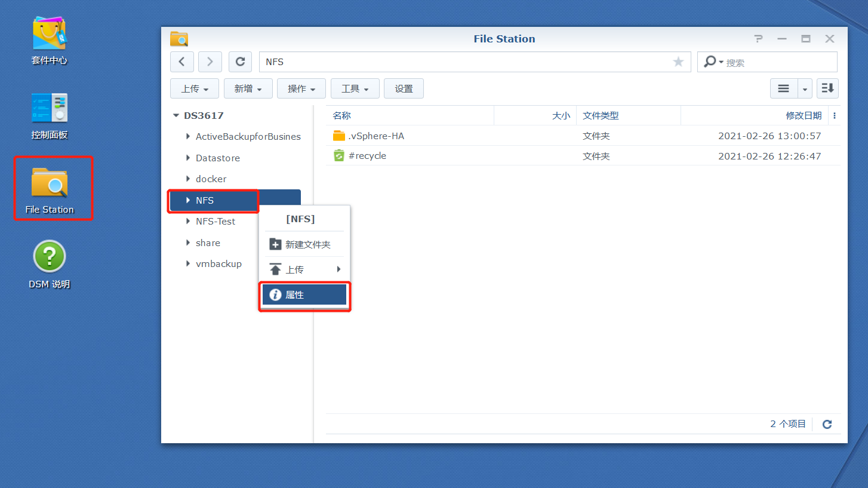Click the File Station title bar folder icon

(179, 39)
